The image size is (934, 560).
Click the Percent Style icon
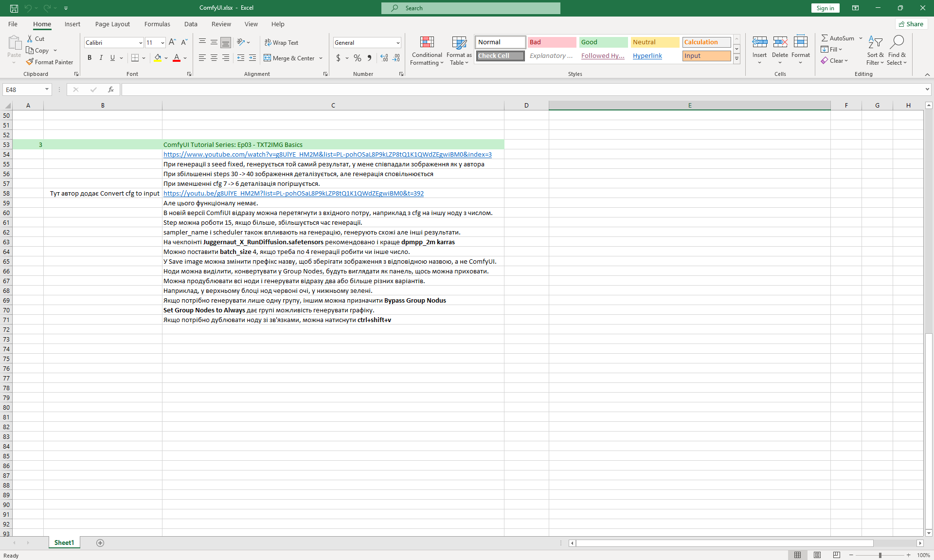(x=358, y=58)
